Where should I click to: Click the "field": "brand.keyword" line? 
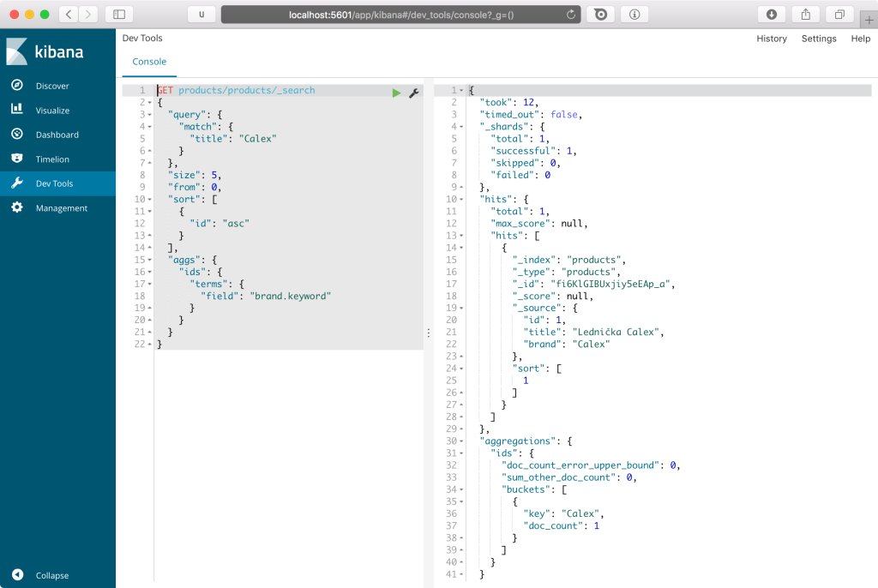click(x=266, y=297)
